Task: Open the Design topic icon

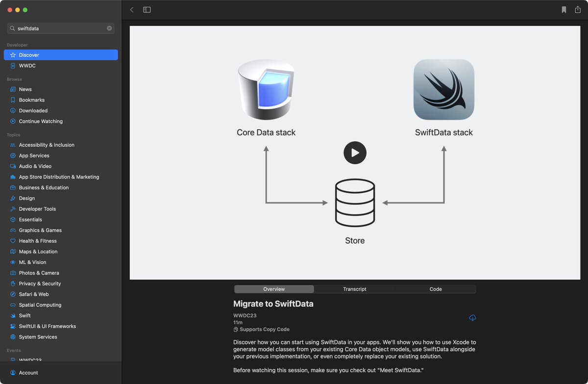Action: [x=13, y=198]
